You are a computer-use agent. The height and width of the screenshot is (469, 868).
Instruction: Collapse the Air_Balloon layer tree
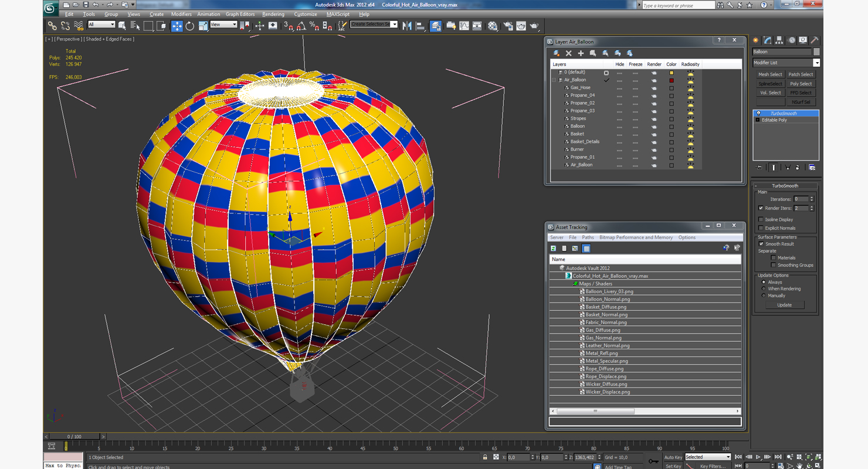pos(554,80)
